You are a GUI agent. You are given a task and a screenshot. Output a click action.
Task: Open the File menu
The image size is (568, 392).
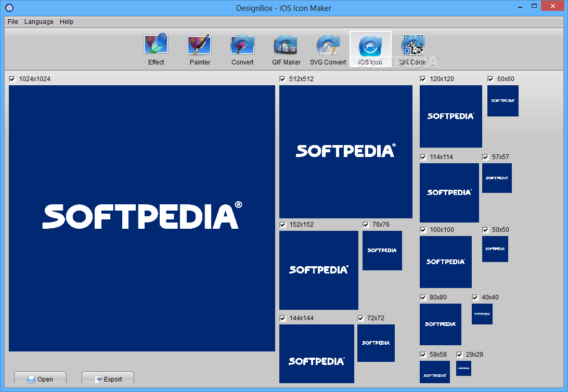tap(12, 22)
